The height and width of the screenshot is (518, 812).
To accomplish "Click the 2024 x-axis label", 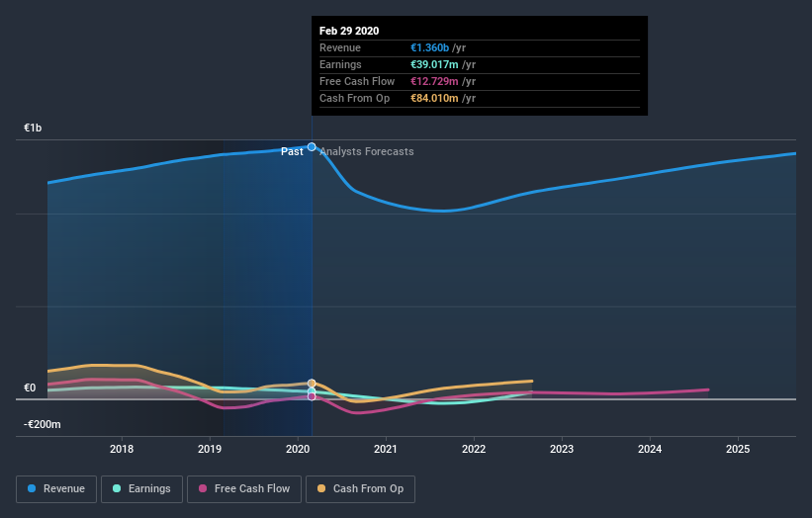I will 650,449.
